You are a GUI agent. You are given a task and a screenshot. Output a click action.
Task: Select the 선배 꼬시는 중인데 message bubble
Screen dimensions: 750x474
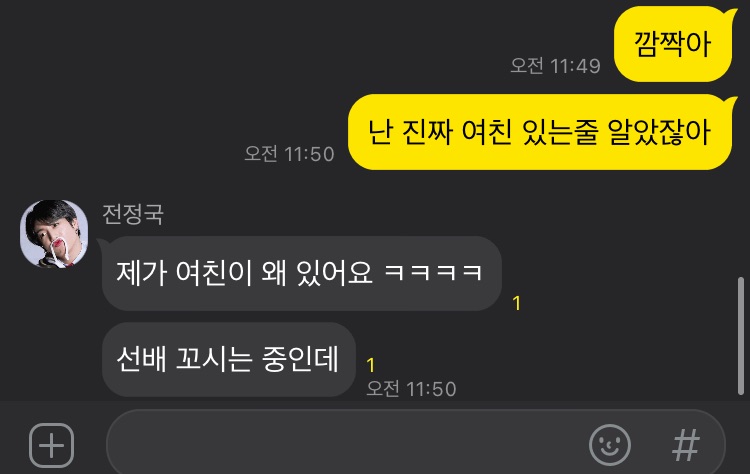pyautogui.click(x=229, y=359)
